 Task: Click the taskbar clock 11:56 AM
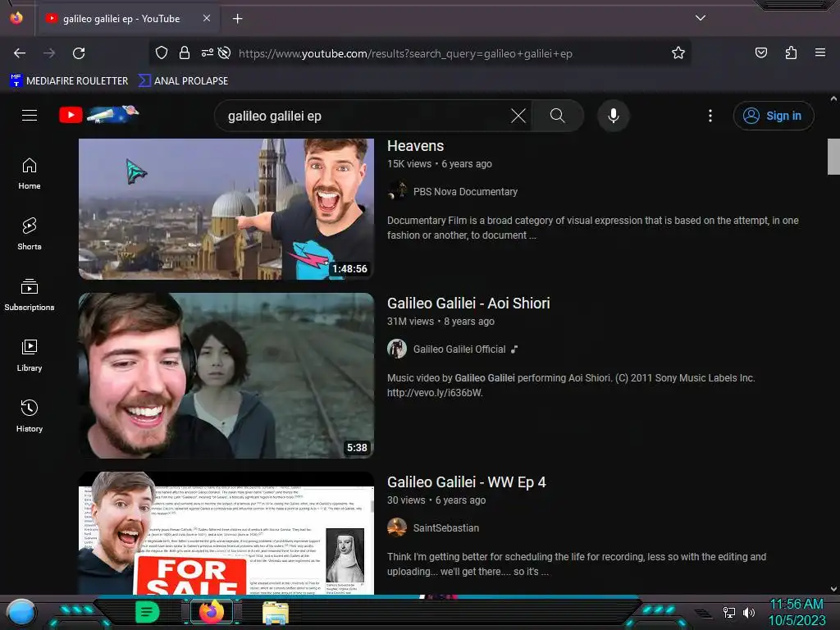pos(797,605)
